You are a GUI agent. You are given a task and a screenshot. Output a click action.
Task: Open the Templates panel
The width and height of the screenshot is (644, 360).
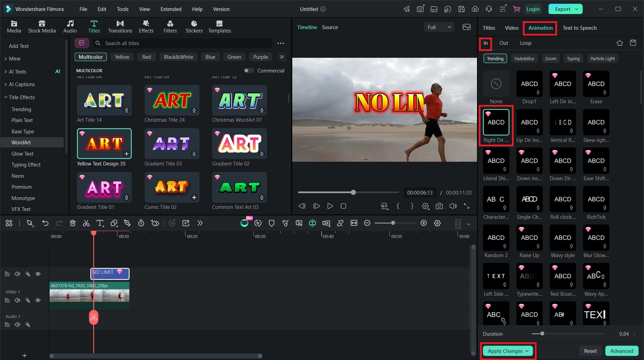(219, 26)
